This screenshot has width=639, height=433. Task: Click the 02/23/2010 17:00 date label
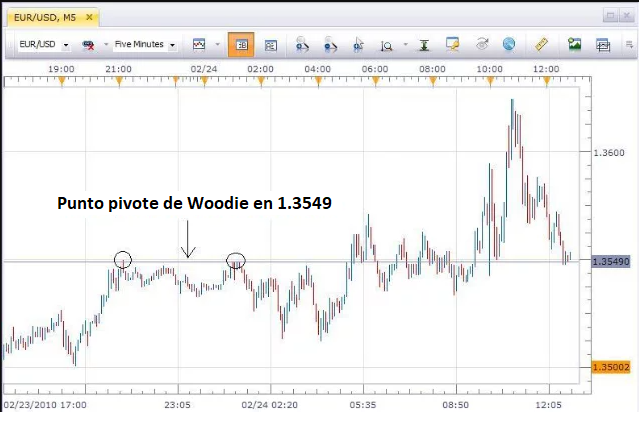45,405
